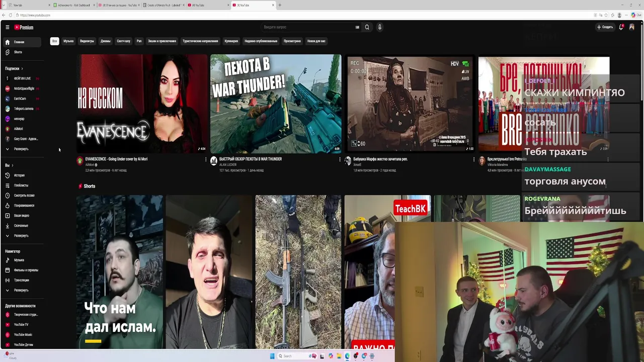Open the Что нам дал ислам Short
This screenshot has height=362, width=644.
120,272
